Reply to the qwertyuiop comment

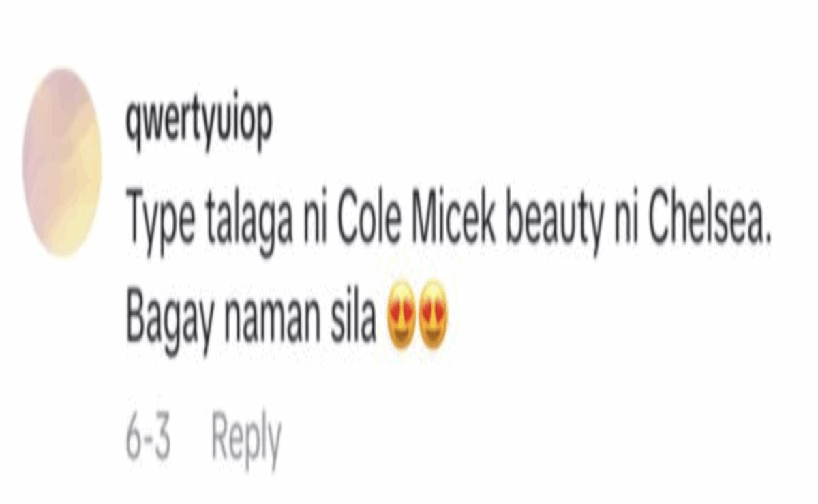pos(246,440)
